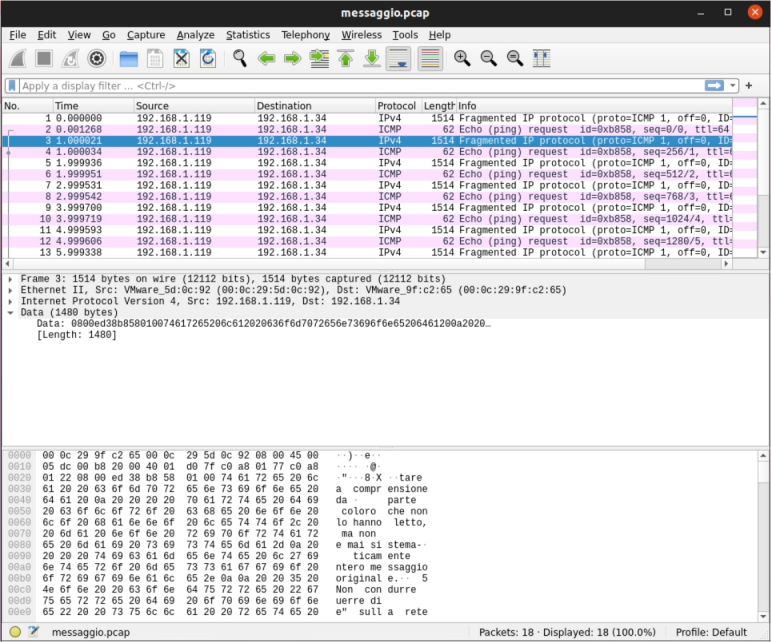The width and height of the screenshot is (771, 642).
Task: Select packet 13 at time 5.999338
Action: 367,253
